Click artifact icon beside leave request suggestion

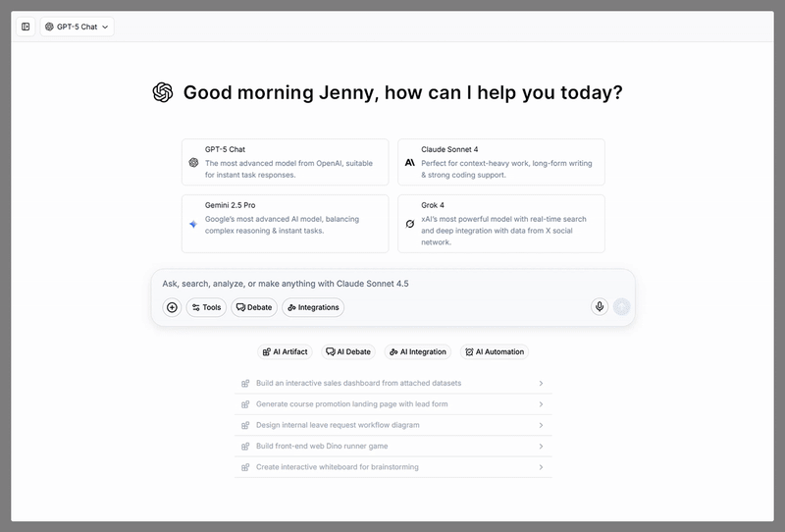245,425
